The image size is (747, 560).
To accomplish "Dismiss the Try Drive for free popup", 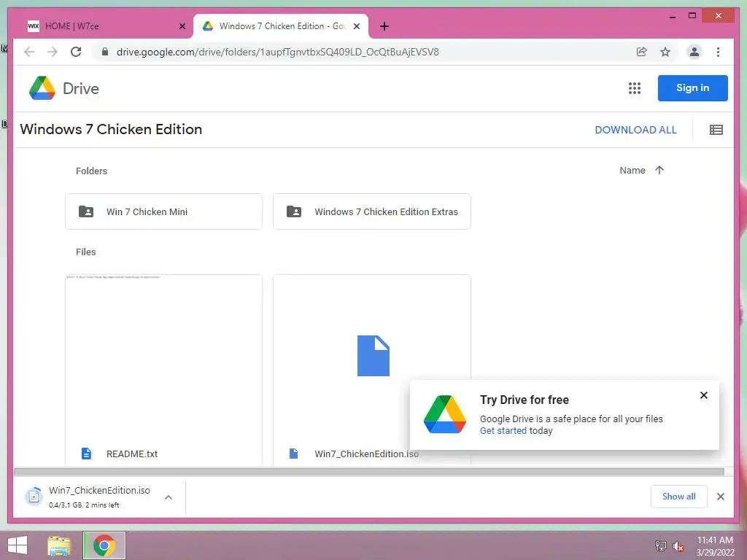I will 704,395.
